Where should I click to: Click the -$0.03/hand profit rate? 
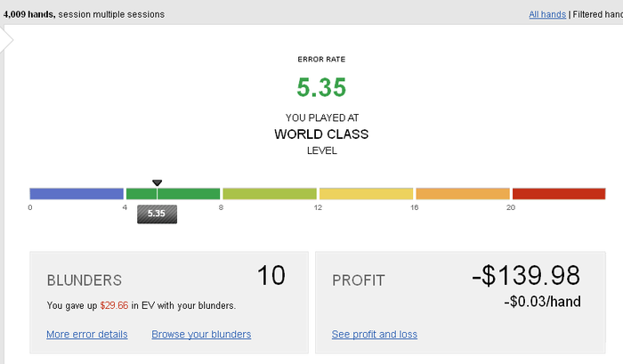tap(542, 302)
